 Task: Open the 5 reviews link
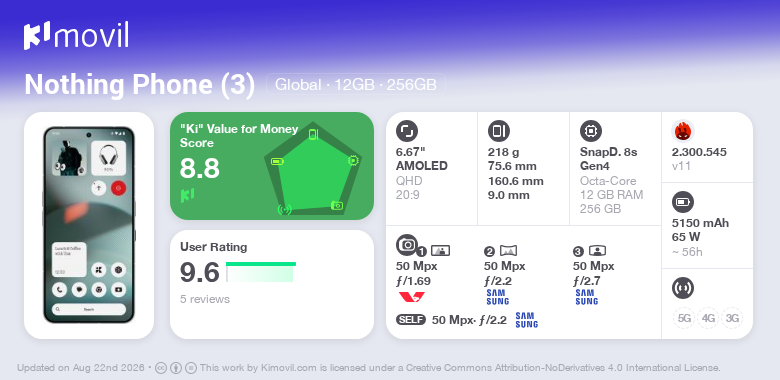[205, 299]
